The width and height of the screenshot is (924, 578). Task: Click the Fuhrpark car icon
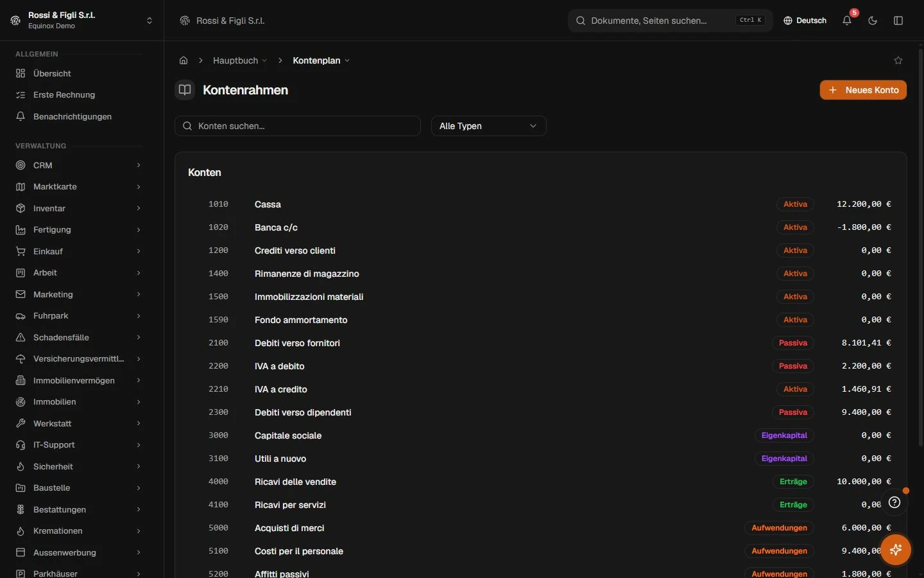click(21, 316)
